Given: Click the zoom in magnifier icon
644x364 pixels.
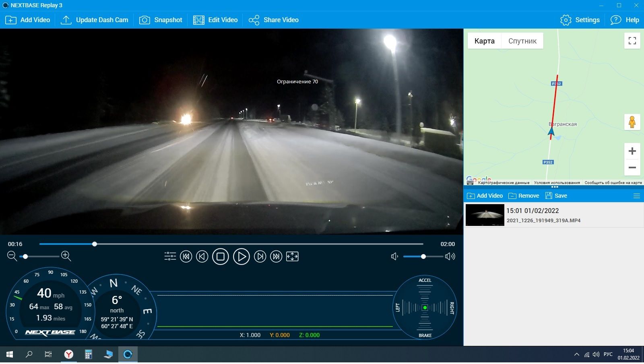Looking at the screenshot, I should coord(66,256).
